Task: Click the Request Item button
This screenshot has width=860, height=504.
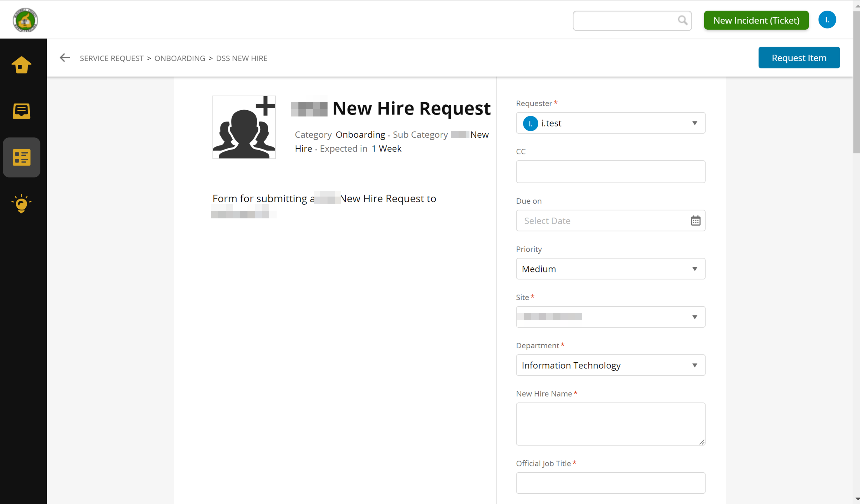Action: click(799, 58)
